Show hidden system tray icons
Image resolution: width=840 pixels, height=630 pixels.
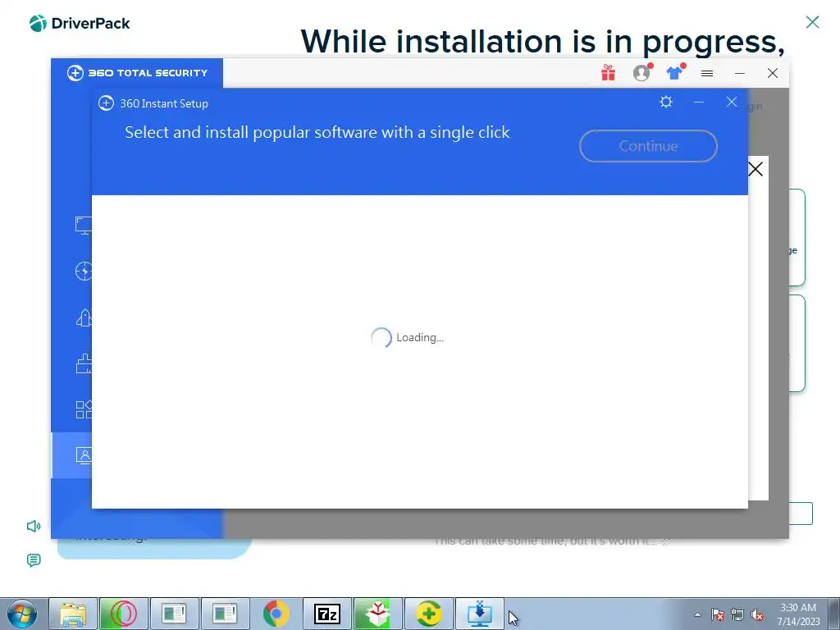pos(697,614)
